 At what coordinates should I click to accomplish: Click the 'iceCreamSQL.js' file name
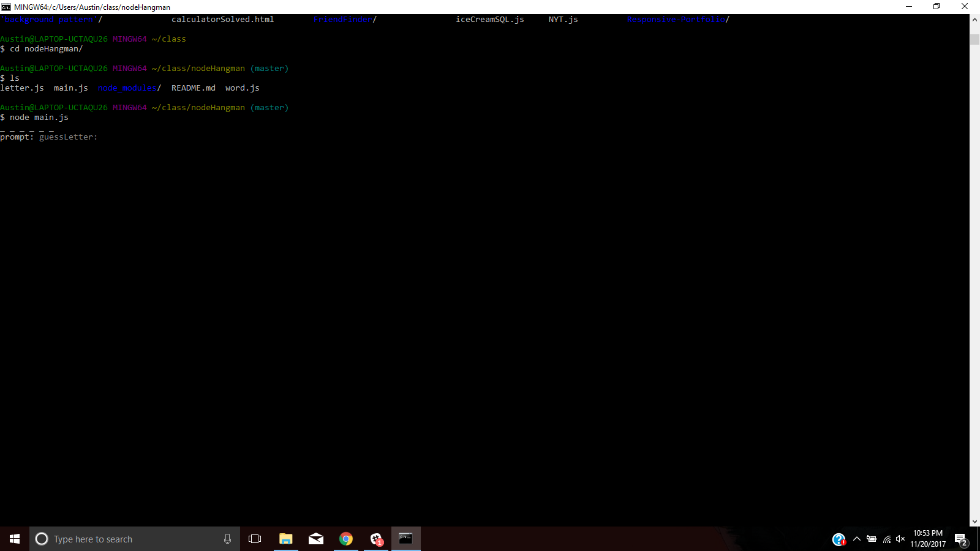490,20
